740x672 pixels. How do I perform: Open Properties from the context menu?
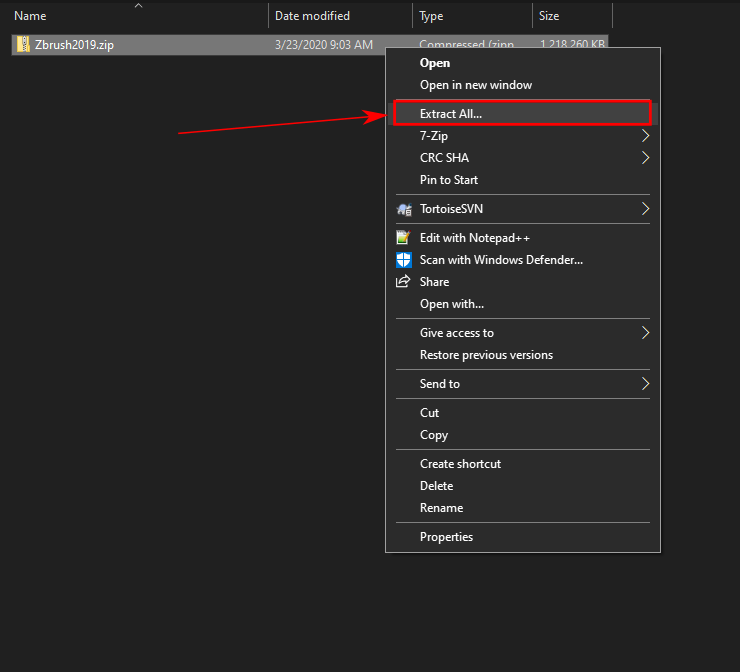523,537
